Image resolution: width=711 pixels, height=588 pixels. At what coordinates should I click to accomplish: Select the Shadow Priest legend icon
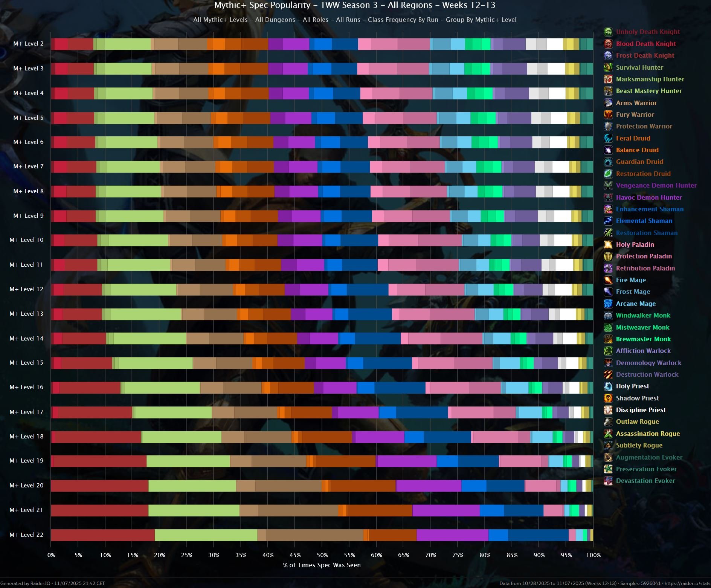coord(608,398)
